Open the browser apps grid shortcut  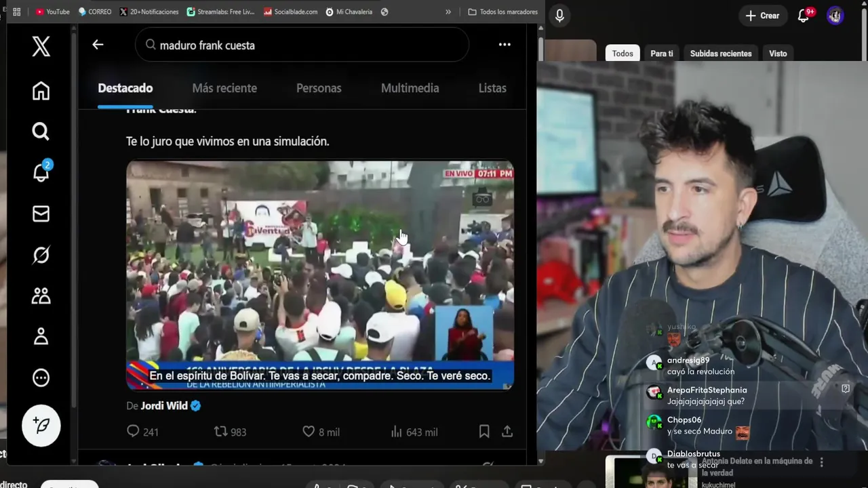[17, 12]
